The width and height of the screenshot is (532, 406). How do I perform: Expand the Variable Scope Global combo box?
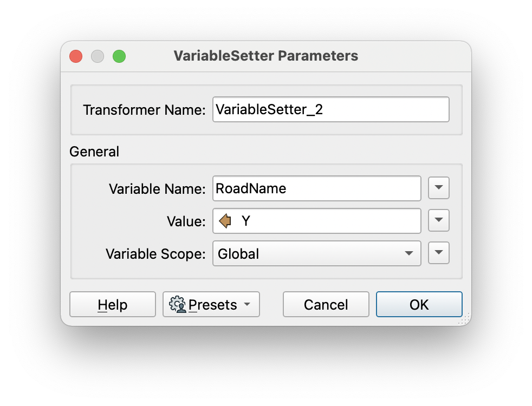(x=316, y=253)
